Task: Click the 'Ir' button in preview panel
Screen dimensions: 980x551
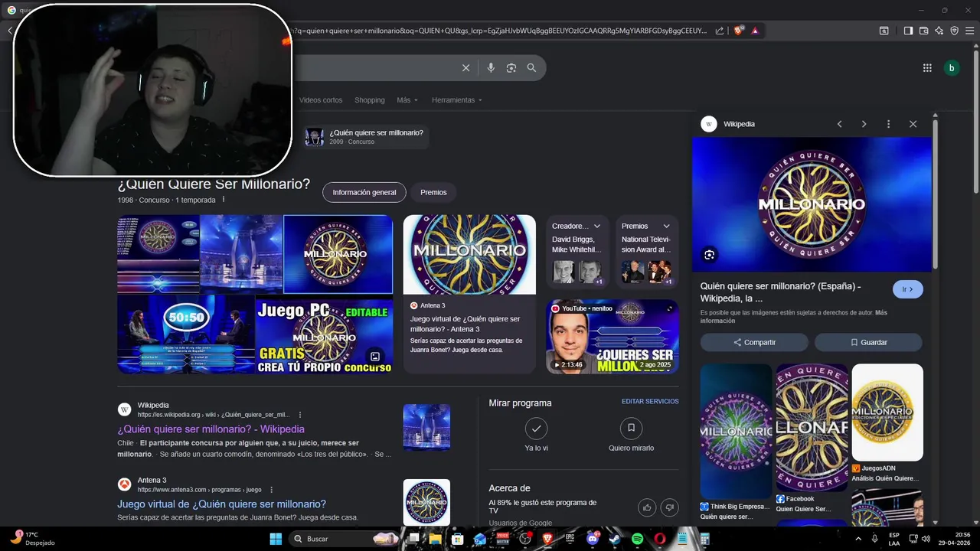Action: (x=908, y=289)
